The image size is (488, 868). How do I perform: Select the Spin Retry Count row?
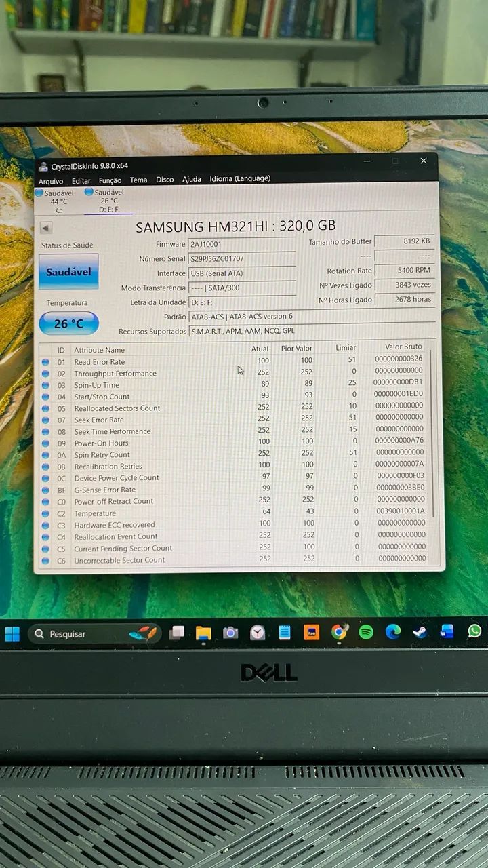point(233,454)
